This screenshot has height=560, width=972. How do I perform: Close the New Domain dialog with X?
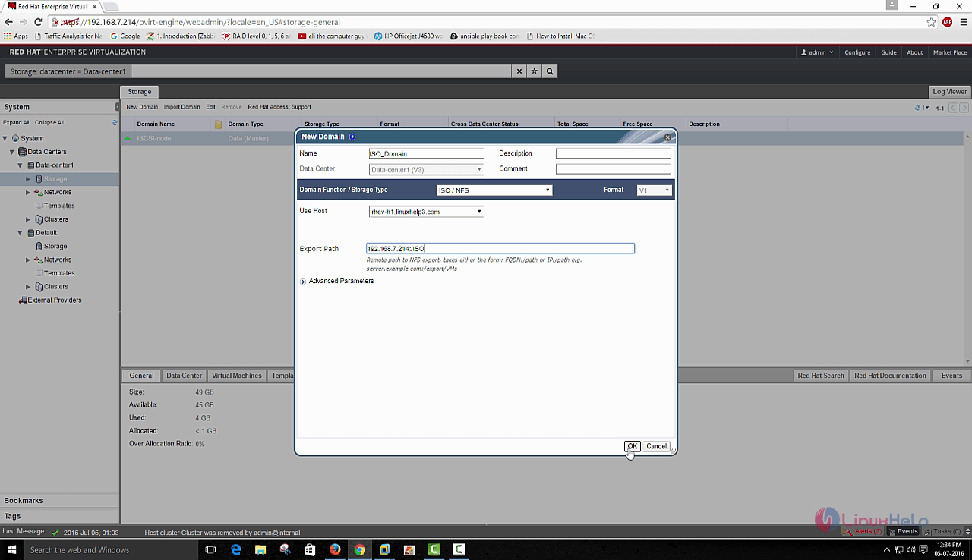point(667,137)
